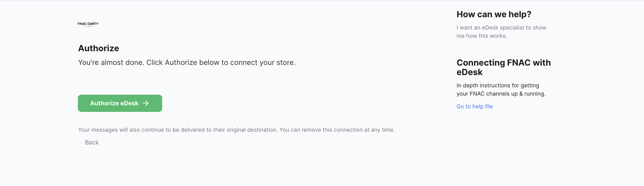Click the messages delivery notice text
Screen dimensions: 644x186
point(236,130)
